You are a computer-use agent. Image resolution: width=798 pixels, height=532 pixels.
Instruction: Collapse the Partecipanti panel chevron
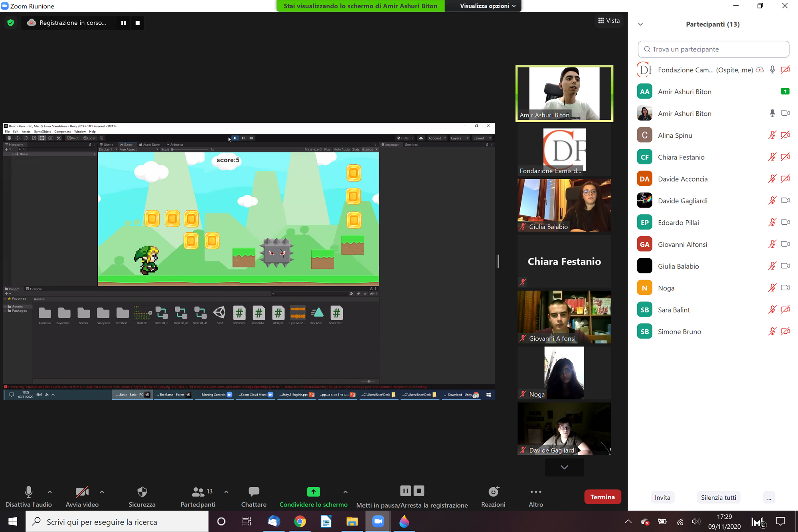640,24
